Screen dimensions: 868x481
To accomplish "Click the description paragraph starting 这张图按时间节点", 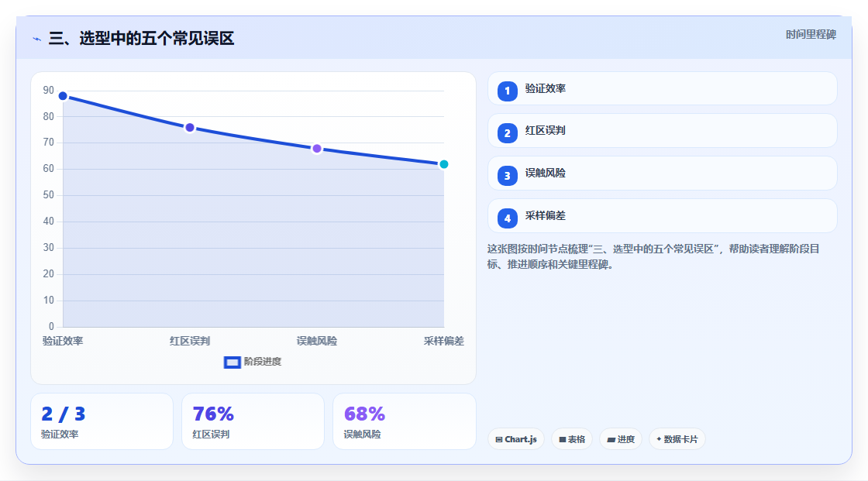I will [653, 256].
